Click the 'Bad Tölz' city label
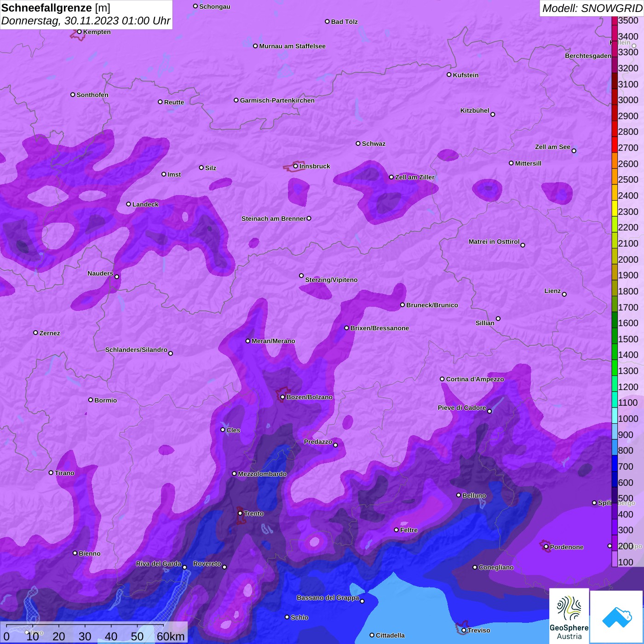 (x=345, y=22)
